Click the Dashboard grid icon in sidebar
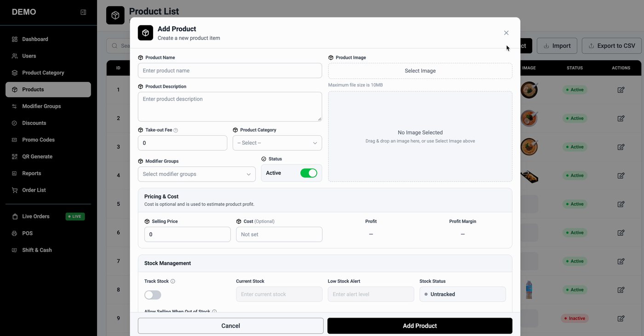The width and height of the screenshot is (644, 336). [15, 39]
